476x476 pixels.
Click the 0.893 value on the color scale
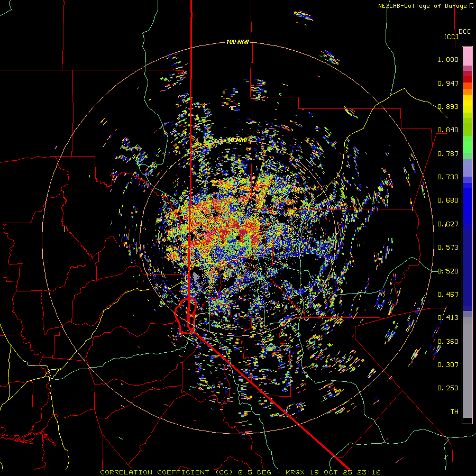pyautogui.click(x=448, y=106)
